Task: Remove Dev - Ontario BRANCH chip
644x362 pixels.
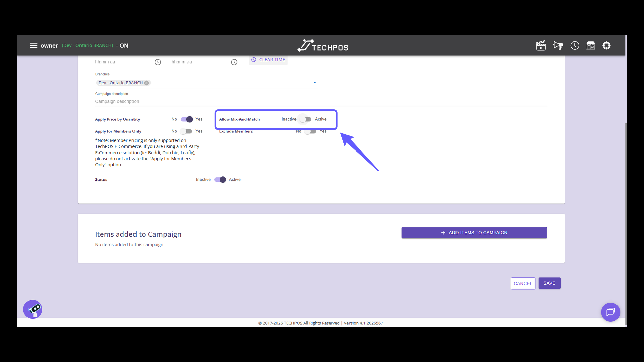Action: tap(146, 83)
